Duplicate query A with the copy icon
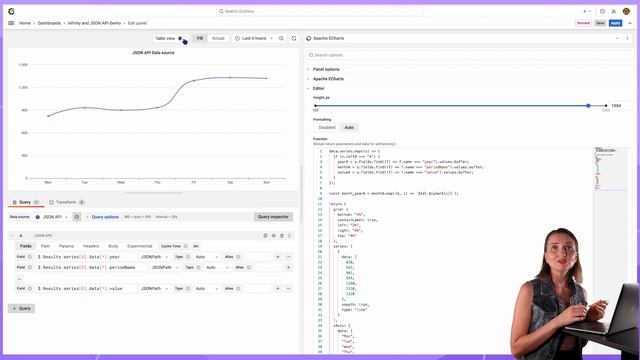Screen dimensions: 640x360 click(265, 236)
